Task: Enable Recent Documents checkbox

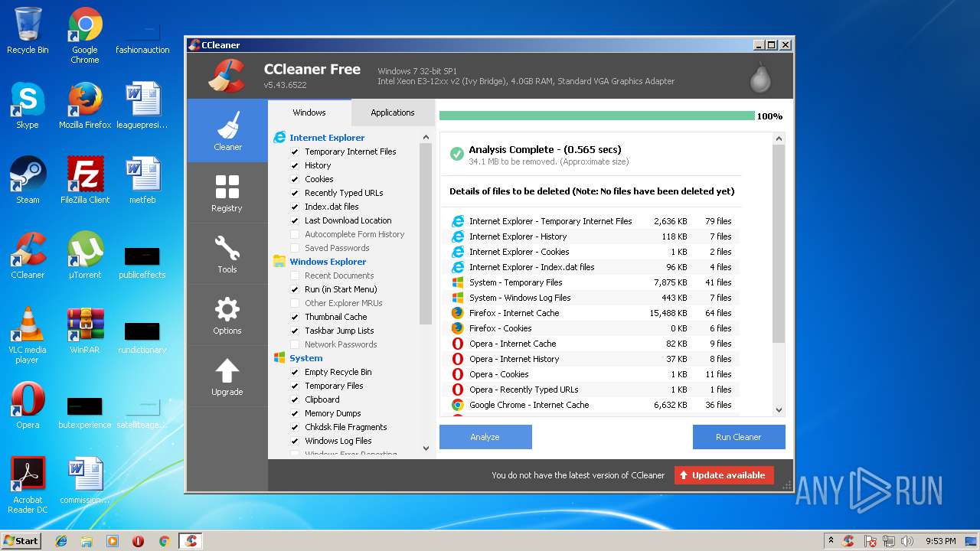Action: click(x=295, y=275)
